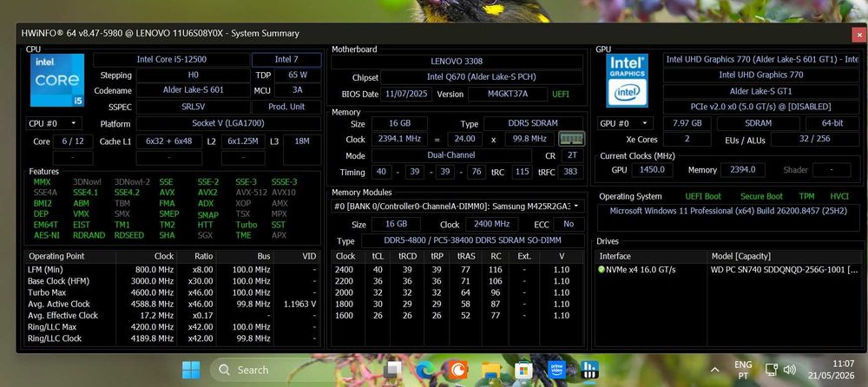The width and height of the screenshot is (868, 387).
Task: Click the 2400 MHz module clock field
Action: pyautogui.click(x=491, y=224)
